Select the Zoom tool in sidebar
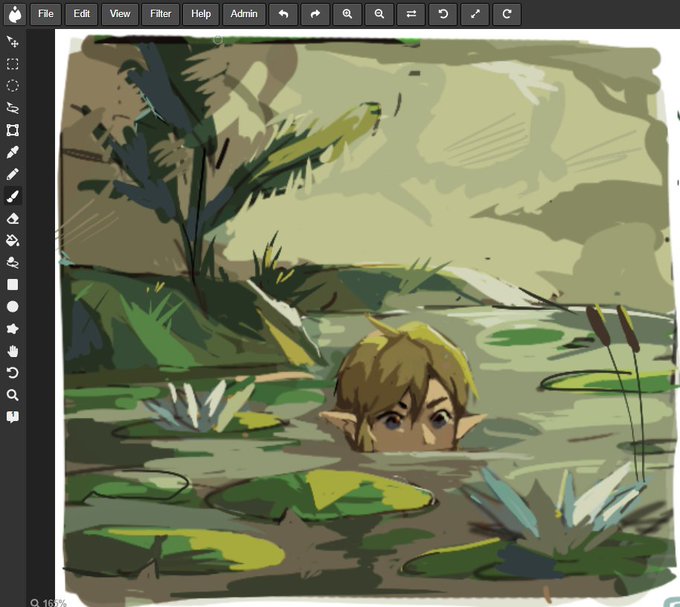The height and width of the screenshot is (607, 680). pyautogui.click(x=13, y=395)
